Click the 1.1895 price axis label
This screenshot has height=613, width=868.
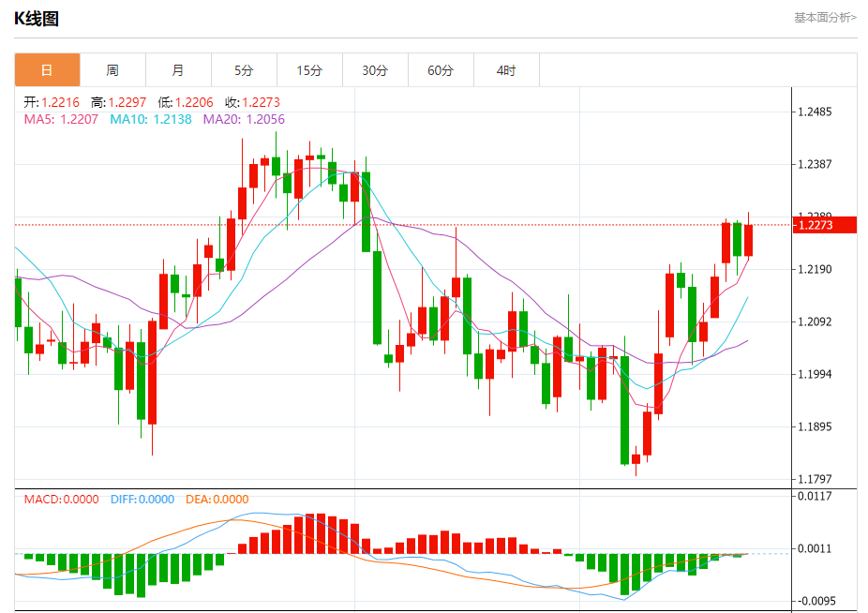pos(815,426)
